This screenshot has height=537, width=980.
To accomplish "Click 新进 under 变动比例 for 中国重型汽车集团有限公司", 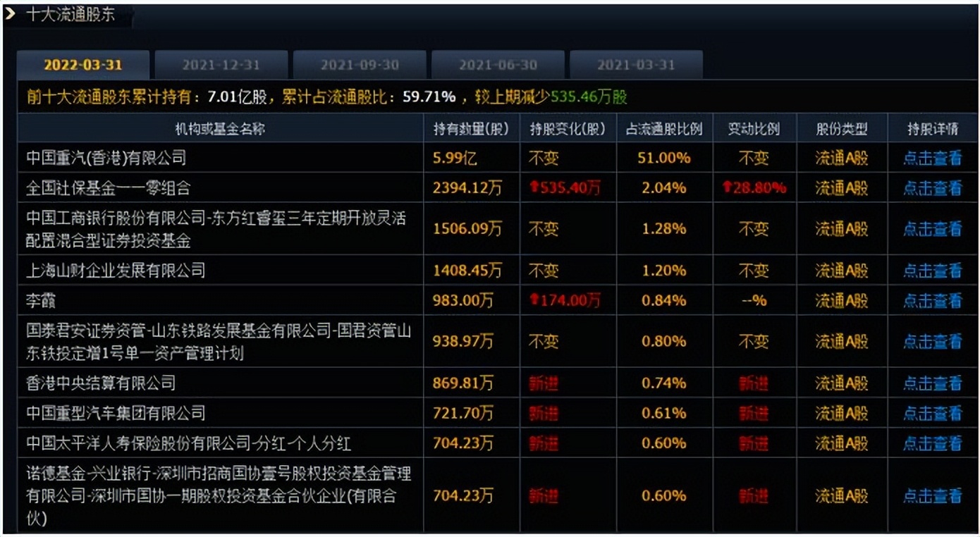I will click(x=754, y=413).
